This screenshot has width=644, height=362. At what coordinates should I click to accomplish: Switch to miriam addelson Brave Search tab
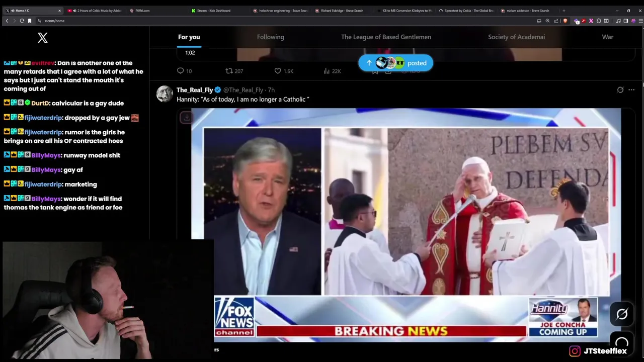point(528,11)
